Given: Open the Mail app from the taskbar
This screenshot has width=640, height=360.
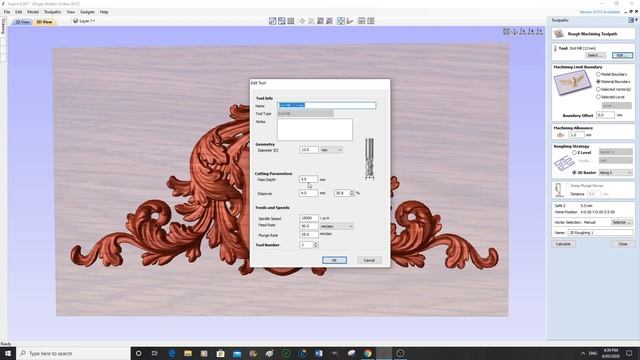Looking at the screenshot, I should (237, 353).
